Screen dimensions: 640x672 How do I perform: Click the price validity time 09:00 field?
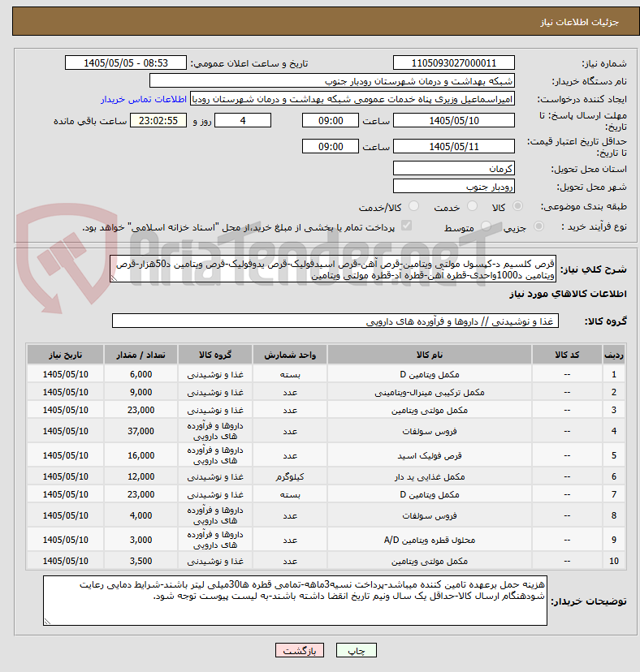(x=331, y=147)
